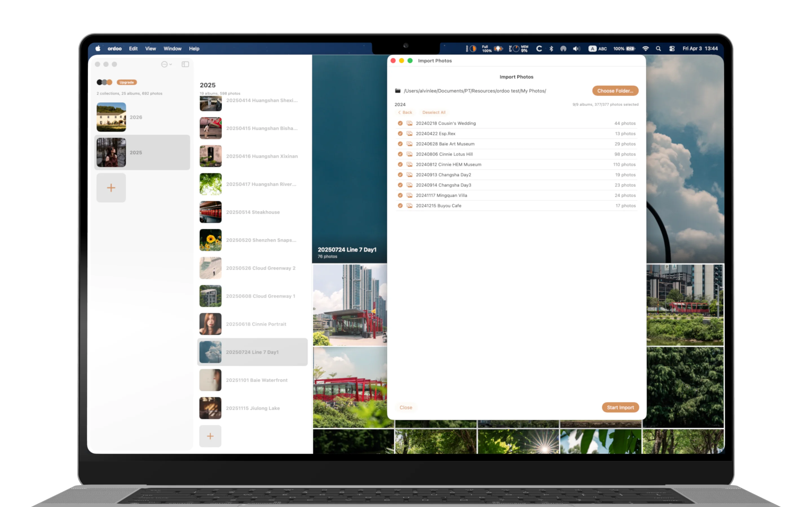Open the Window menu
Viewport: 812px width, 507px height.
[x=172, y=48]
